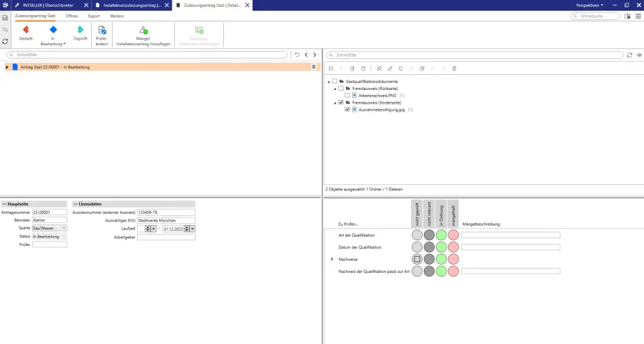Open the Sparte Gas/Wasser combo box

coord(64,228)
